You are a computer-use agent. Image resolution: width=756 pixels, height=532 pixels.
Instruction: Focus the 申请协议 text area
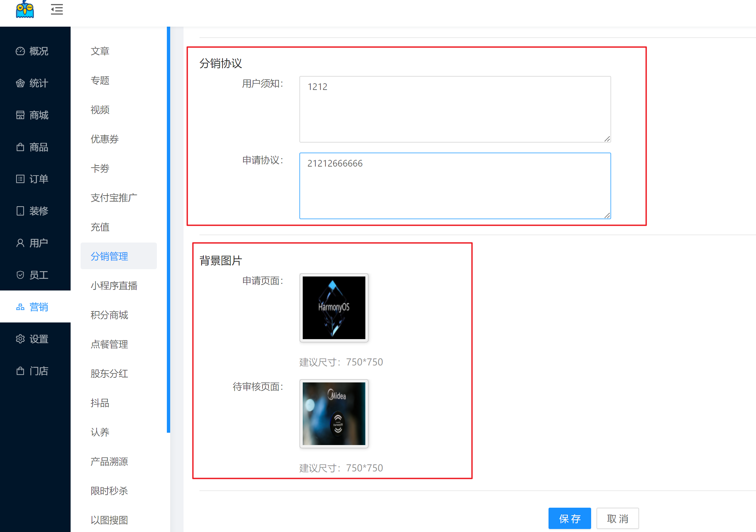point(455,186)
